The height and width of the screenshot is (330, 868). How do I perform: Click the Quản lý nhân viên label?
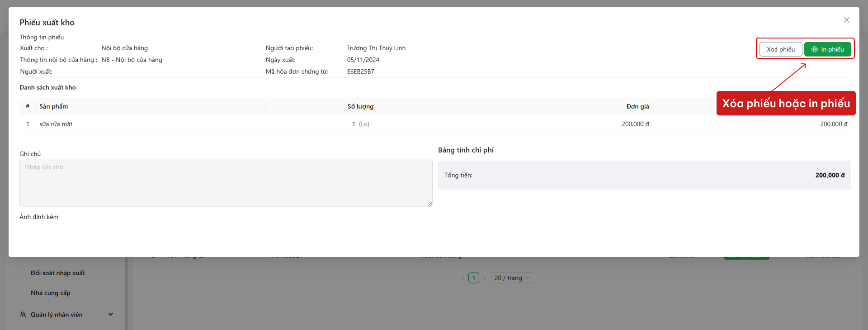57,315
